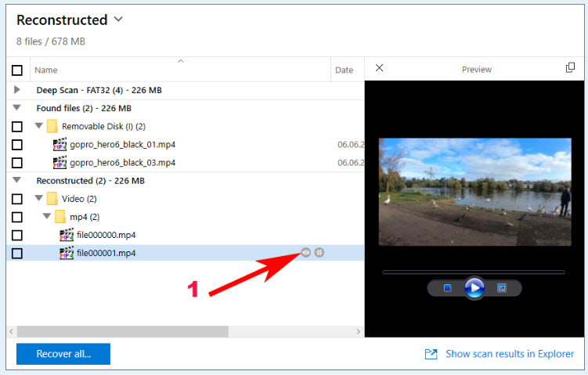Click the Recover all... button
Viewport: 588px width, 375px height.
pyautogui.click(x=63, y=354)
